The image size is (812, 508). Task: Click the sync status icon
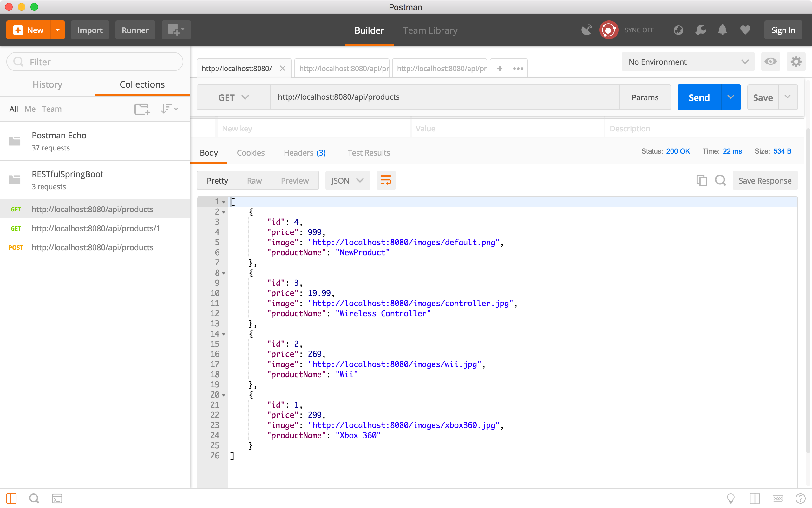point(609,30)
